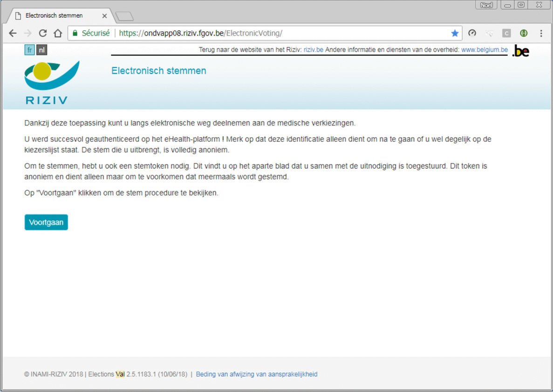Toggle the bookmark star for this page
The height and width of the screenshot is (392, 553).
coord(455,33)
